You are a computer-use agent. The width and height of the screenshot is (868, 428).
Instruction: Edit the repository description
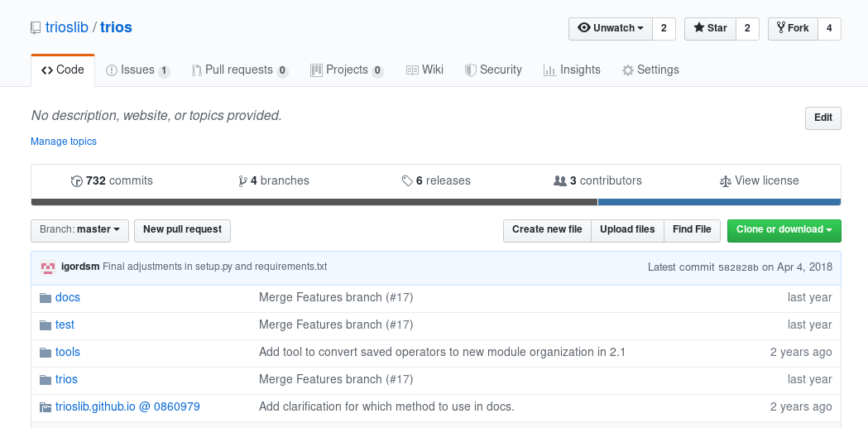[823, 118]
